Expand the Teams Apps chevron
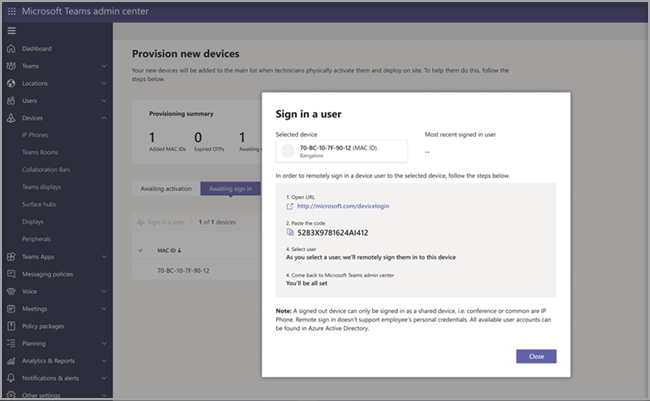Viewport: 650px width, 401px height. 104,257
